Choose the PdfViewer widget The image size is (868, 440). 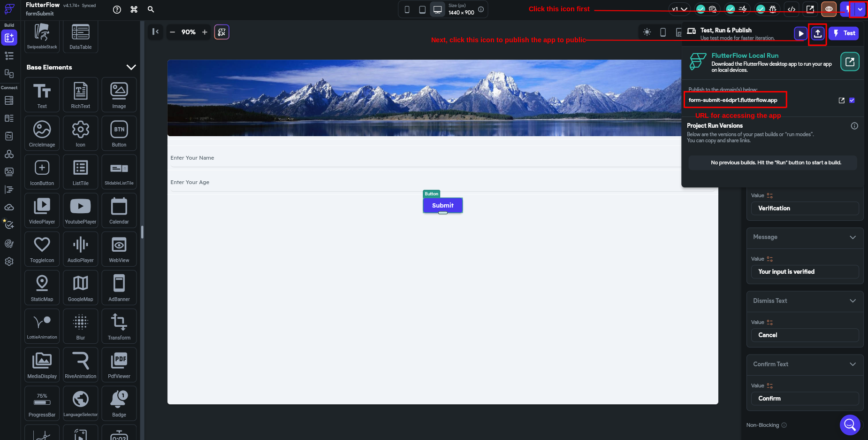pos(119,364)
